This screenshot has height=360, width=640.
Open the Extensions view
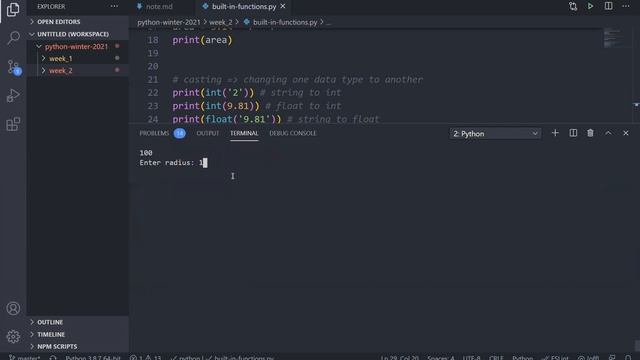[x=13, y=124]
